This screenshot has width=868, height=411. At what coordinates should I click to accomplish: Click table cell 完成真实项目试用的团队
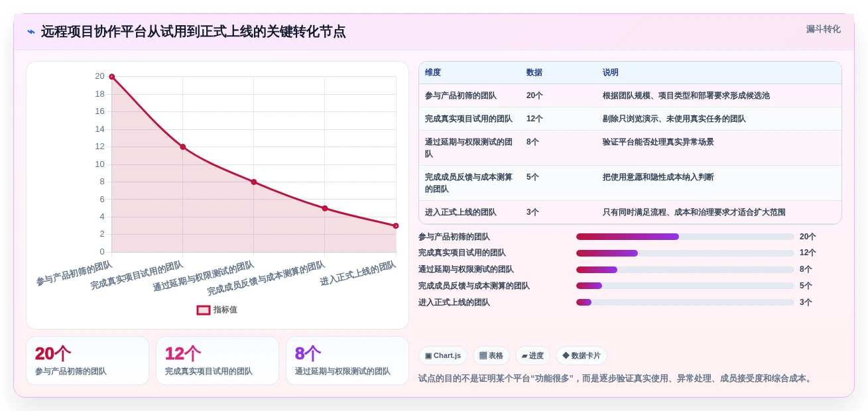[469, 119]
